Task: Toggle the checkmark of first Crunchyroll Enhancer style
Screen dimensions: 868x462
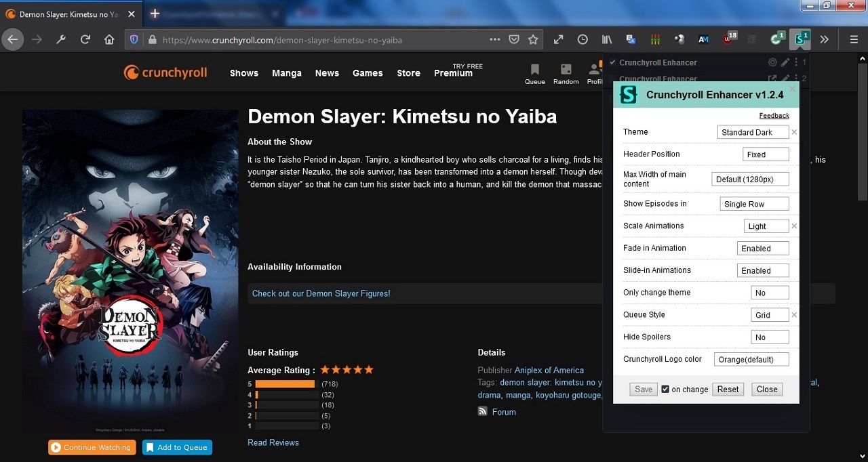Action: (612, 62)
